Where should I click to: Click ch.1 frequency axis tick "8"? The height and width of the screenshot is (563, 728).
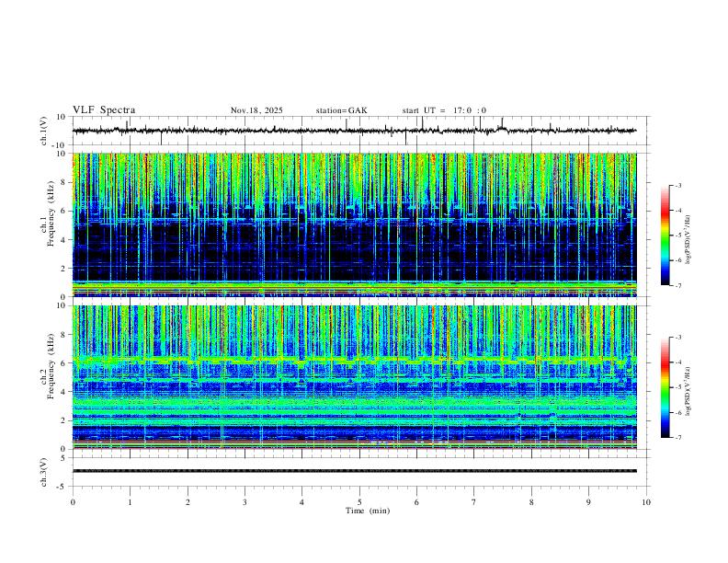[x=63, y=182]
